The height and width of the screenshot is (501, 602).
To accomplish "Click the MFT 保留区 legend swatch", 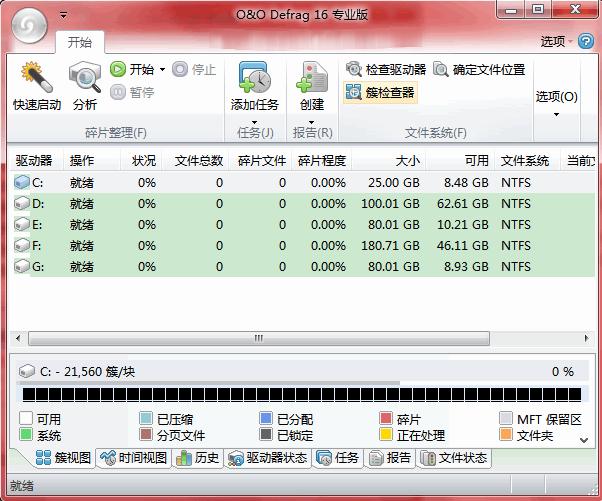I will coord(506,418).
